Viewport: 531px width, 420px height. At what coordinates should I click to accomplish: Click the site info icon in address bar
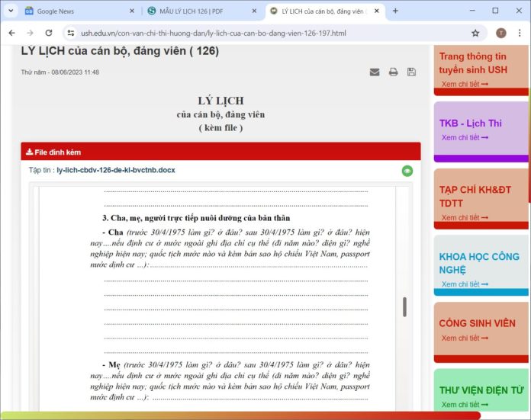[70, 34]
